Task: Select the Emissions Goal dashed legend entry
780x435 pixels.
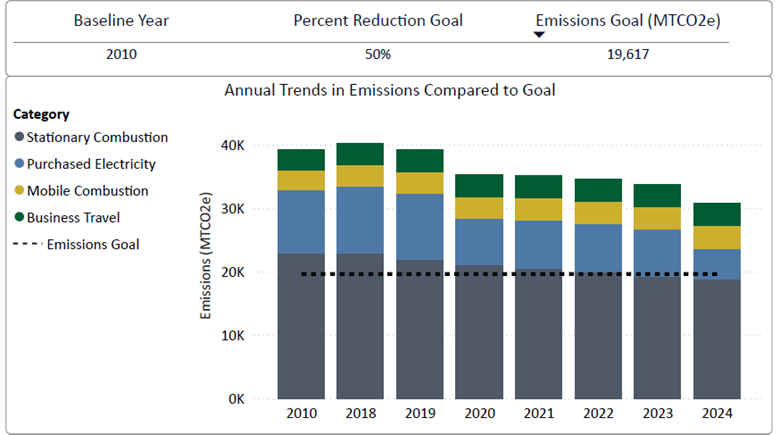Action: click(76, 244)
